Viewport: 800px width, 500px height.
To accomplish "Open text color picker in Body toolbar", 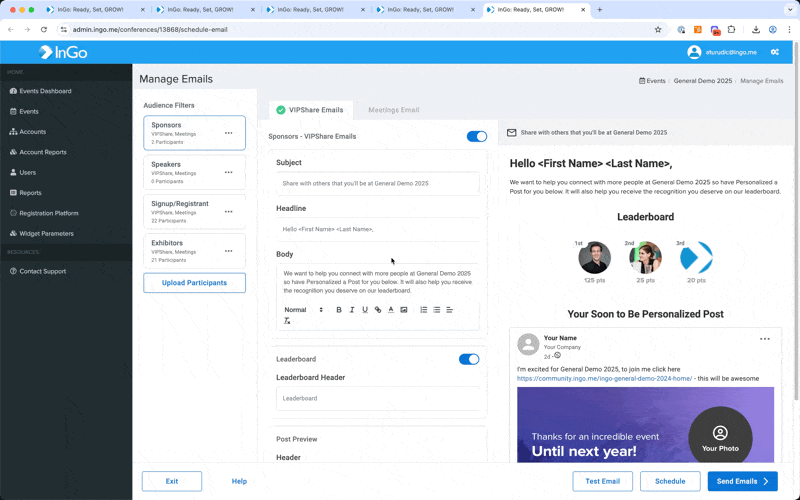I will pos(391,310).
